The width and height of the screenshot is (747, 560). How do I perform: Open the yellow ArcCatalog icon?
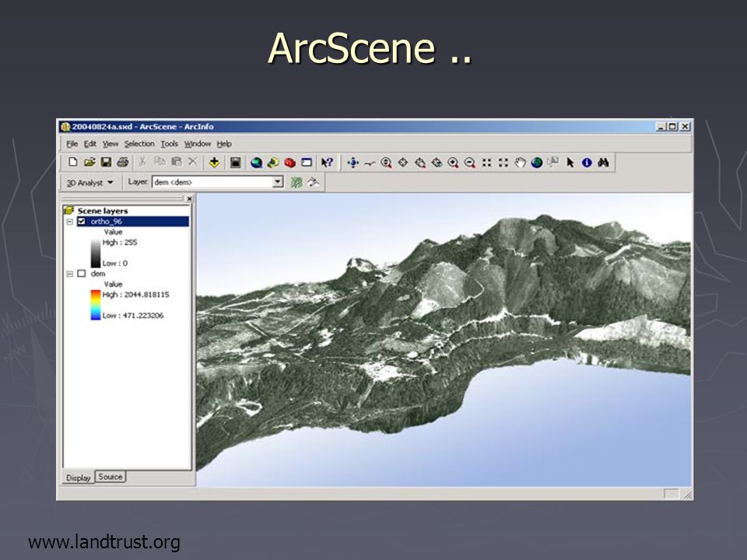273,163
